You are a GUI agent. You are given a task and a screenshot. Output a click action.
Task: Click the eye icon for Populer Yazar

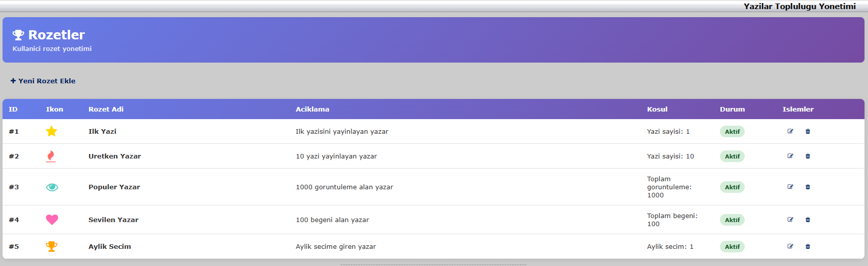tap(52, 187)
